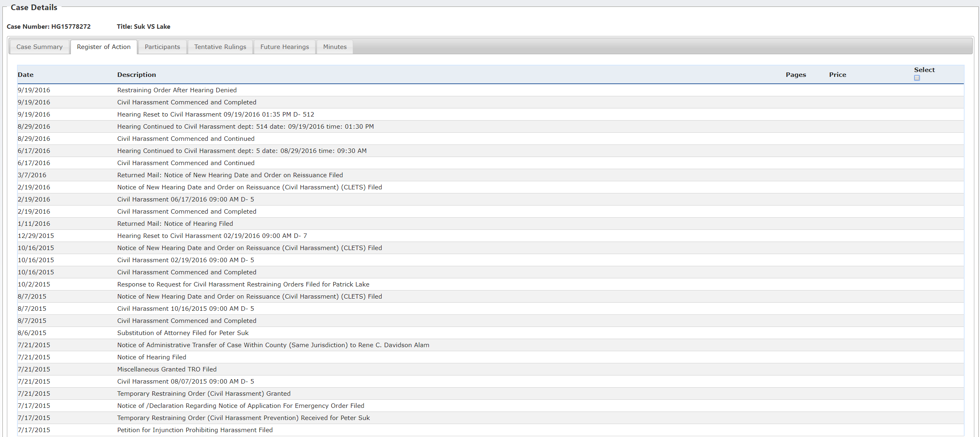Select 7/21/2015 'Notice of Hearing Filed' row
Image resolution: width=980 pixels, height=437 pixels.
[x=490, y=357]
